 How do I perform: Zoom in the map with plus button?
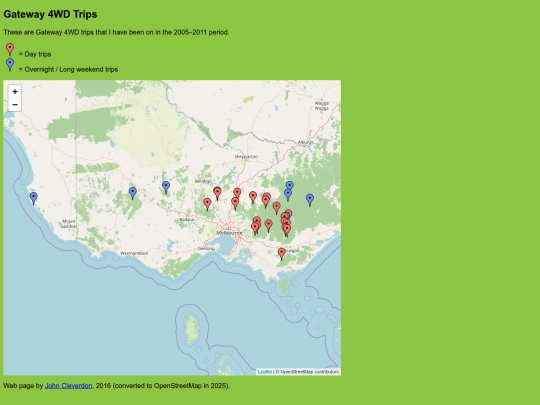coord(15,92)
